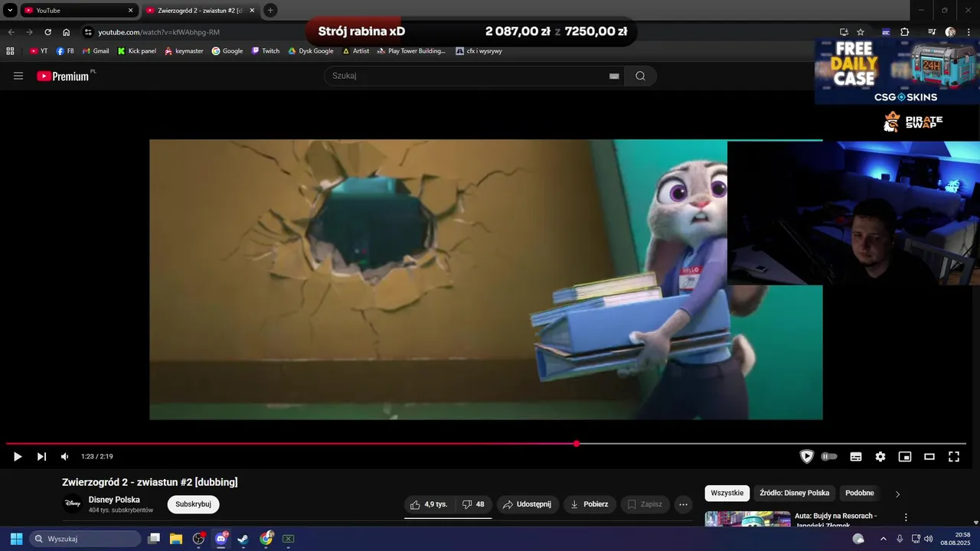Viewport: 980px width, 551px height.
Task: Open the Chrome apps grid
Action: pos(10,51)
